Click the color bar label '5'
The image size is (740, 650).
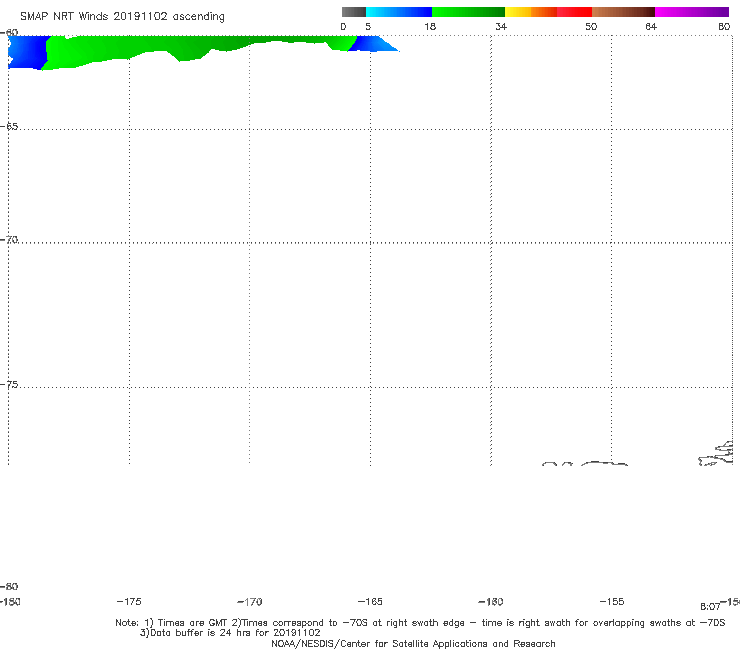[368, 27]
